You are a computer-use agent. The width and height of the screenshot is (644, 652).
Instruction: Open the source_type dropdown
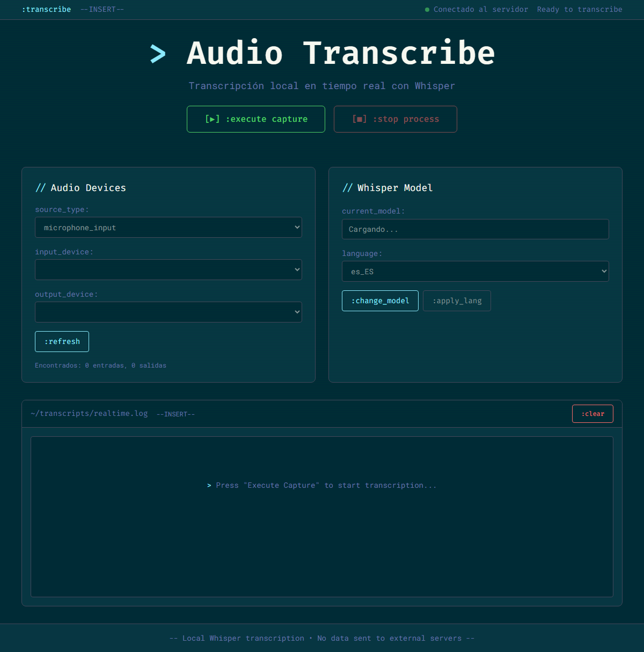[169, 228]
